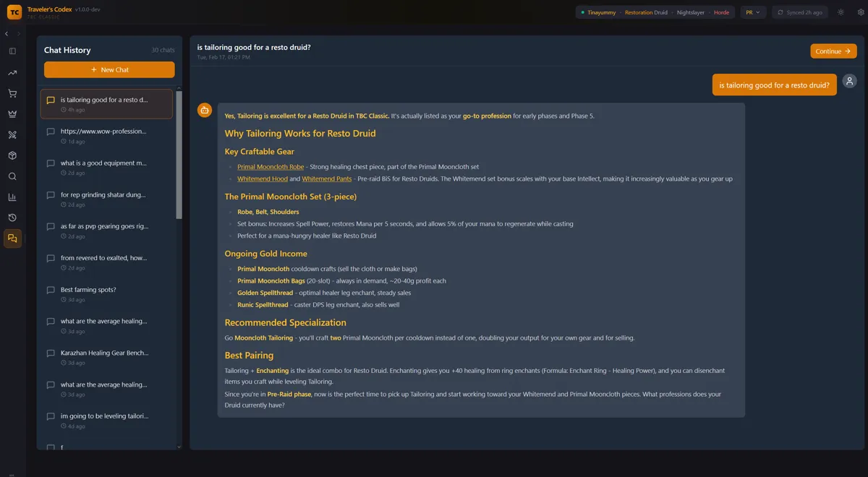Toggle the highlighted chat sidebar icon
This screenshot has width=868, height=477.
[x=12, y=238]
